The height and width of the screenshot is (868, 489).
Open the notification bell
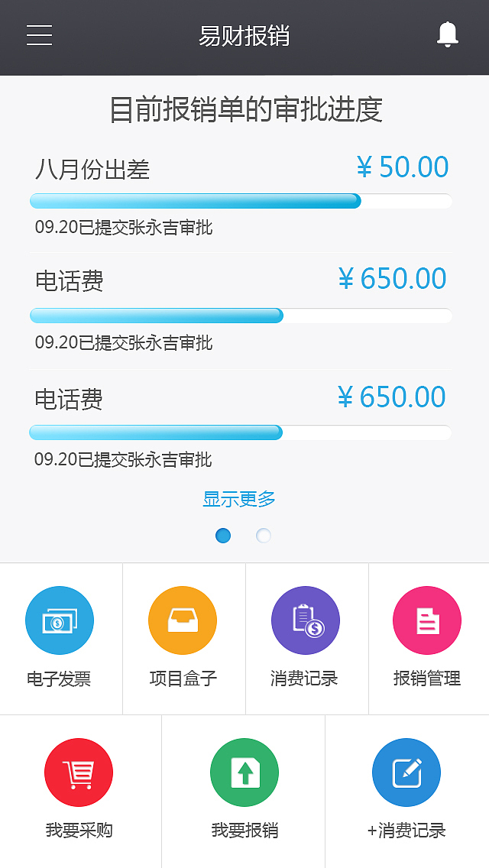coord(449,33)
